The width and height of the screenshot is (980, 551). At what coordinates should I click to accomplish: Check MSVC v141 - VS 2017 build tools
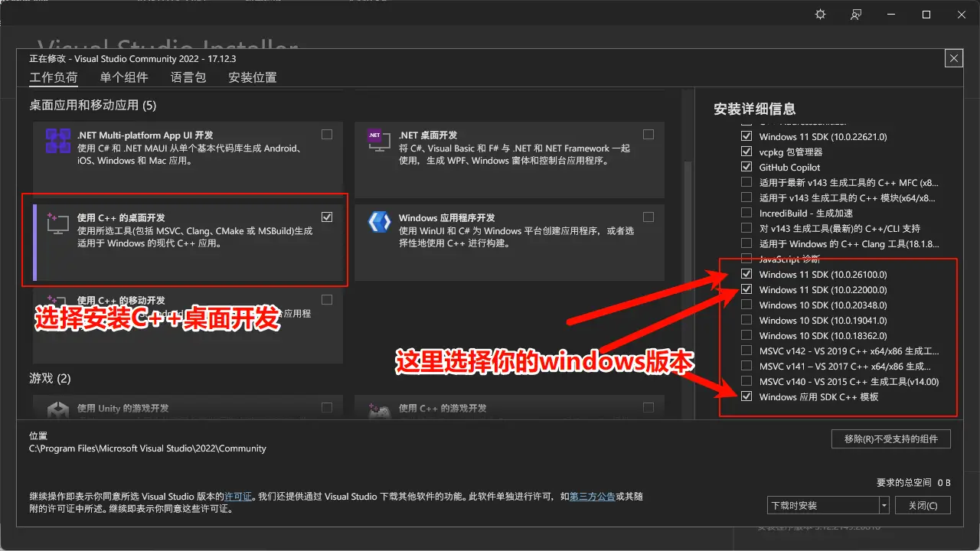[x=746, y=366]
